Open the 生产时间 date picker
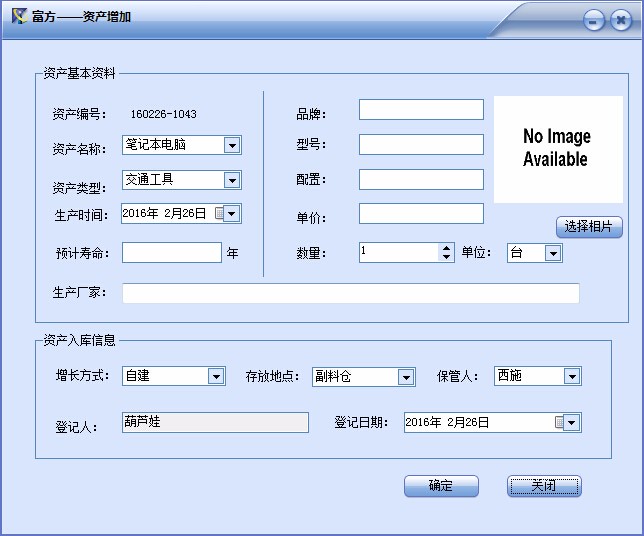This screenshot has width=644, height=536. [x=233, y=213]
